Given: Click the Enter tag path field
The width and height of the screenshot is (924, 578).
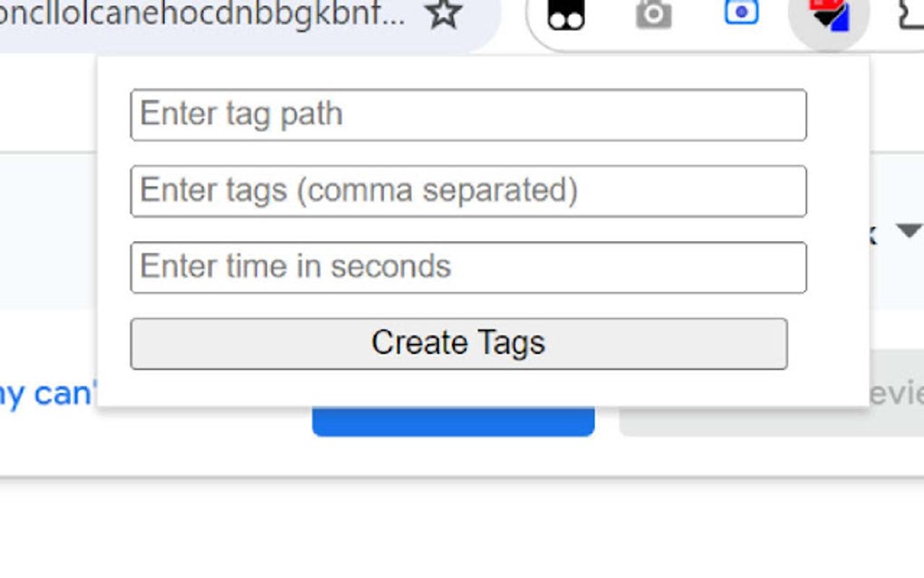Looking at the screenshot, I should tap(468, 114).
